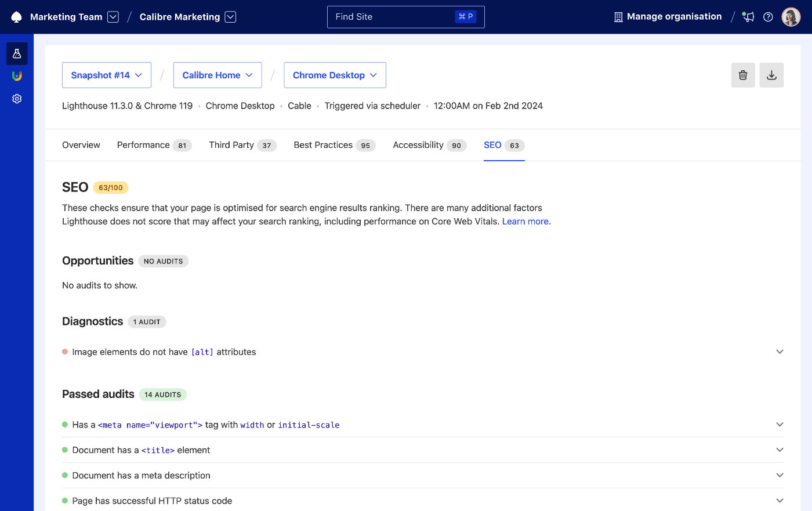Open help via the question mark icon
The height and width of the screenshot is (511, 812).
[768, 17]
